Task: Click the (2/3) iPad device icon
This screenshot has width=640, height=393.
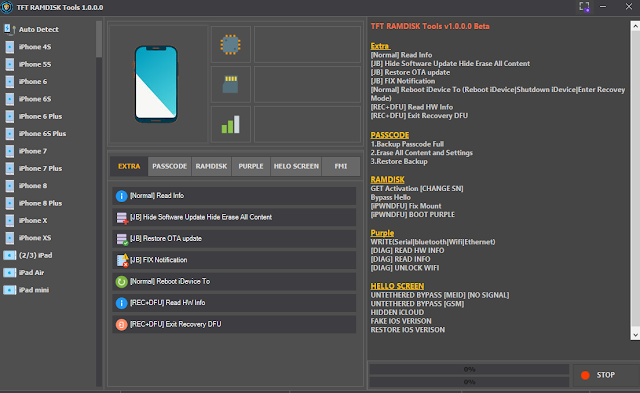Action: pyautogui.click(x=9, y=255)
